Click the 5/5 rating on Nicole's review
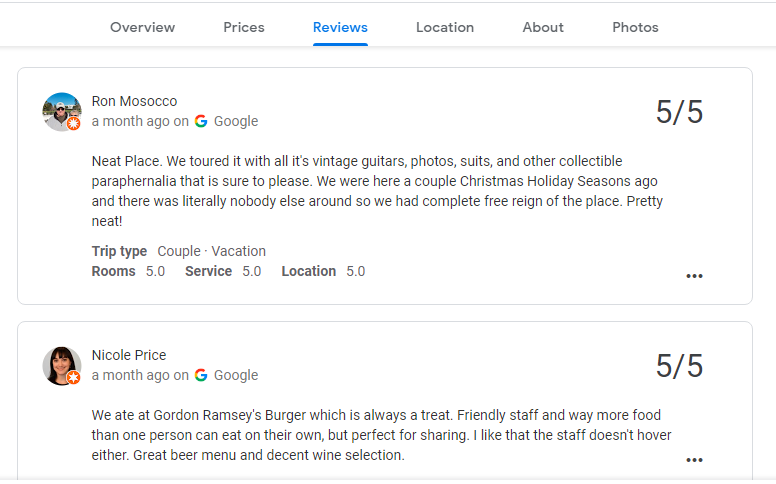This screenshot has width=776, height=484. point(679,366)
